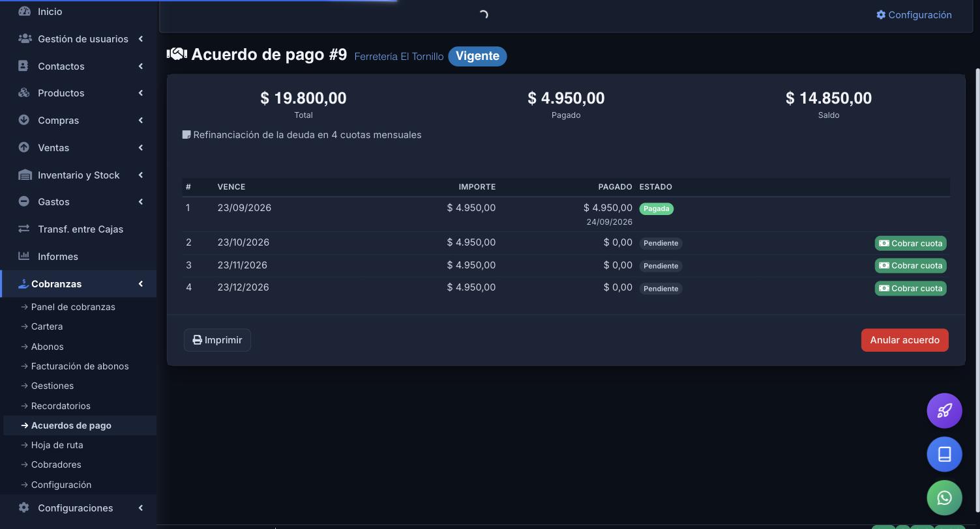
Task: Cobrar cuota for installment due 23/11/2026
Action: (x=910, y=266)
